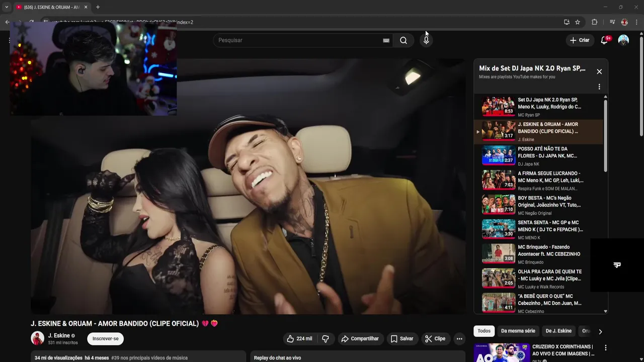Image resolution: width=644 pixels, height=362 pixels.
Task: Play A BEBÊ QUER O QUE video
Action: point(538,303)
